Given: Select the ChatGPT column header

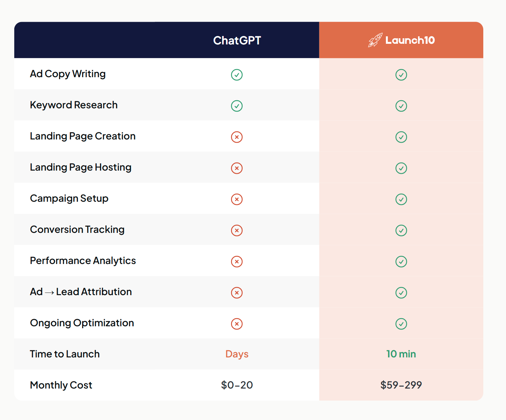Looking at the screenshot, I should coord(237,41).
